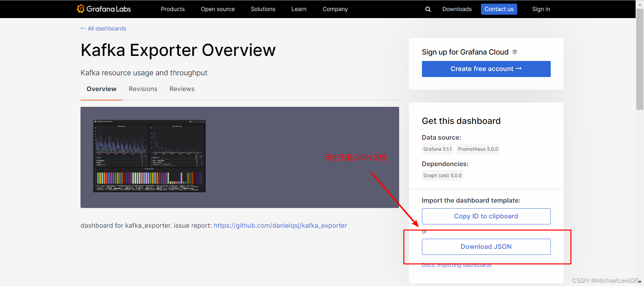
Task: Go to Downloads page
Action: 457,9
